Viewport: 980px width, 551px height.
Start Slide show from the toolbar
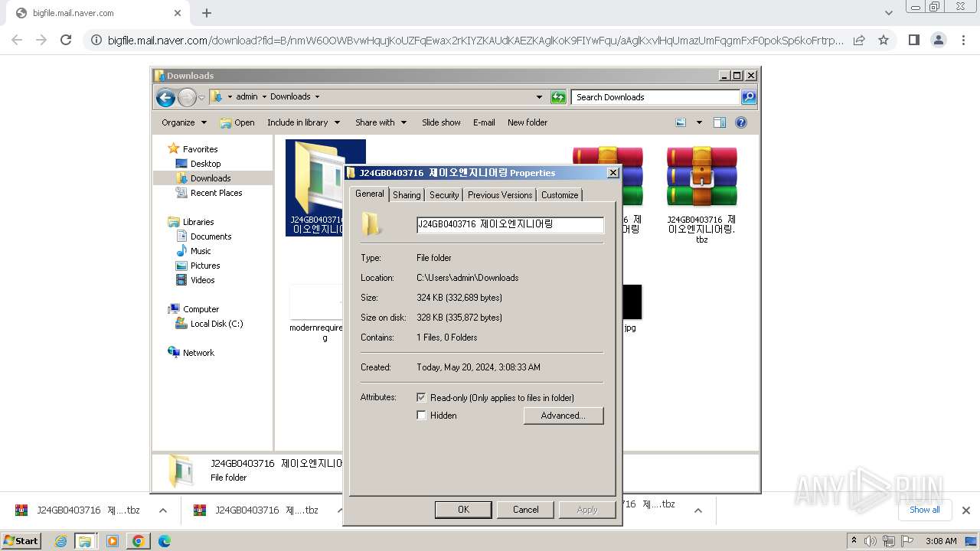point(441,122)
